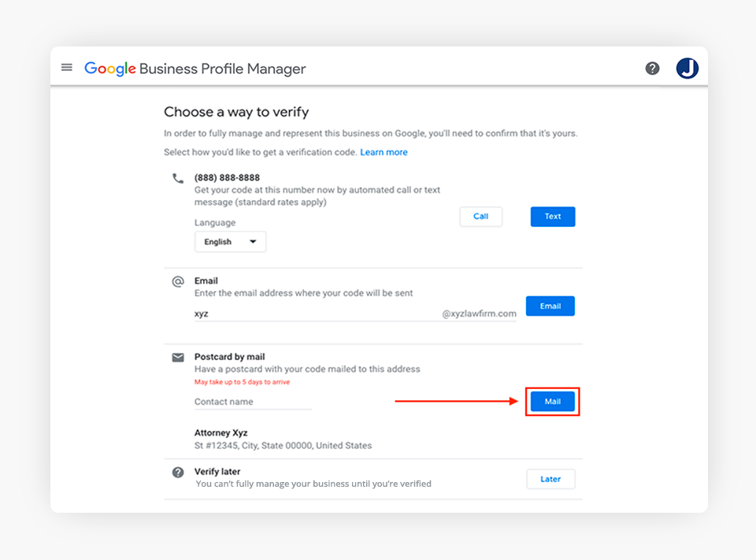Click the Google logo
756x560 pixels.
[110, 69]
